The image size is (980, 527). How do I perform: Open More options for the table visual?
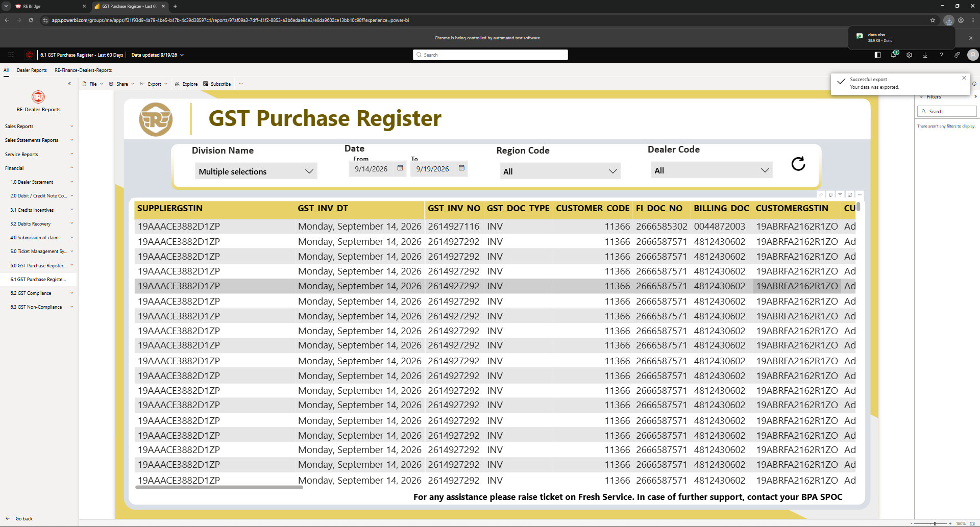[x=860, y=195]
